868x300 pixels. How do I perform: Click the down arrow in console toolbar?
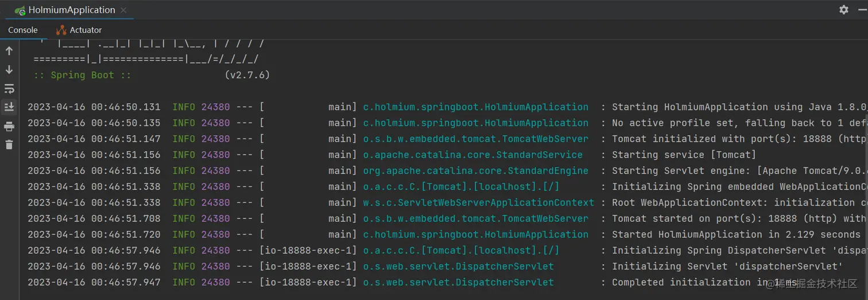(x=9, y=70)
